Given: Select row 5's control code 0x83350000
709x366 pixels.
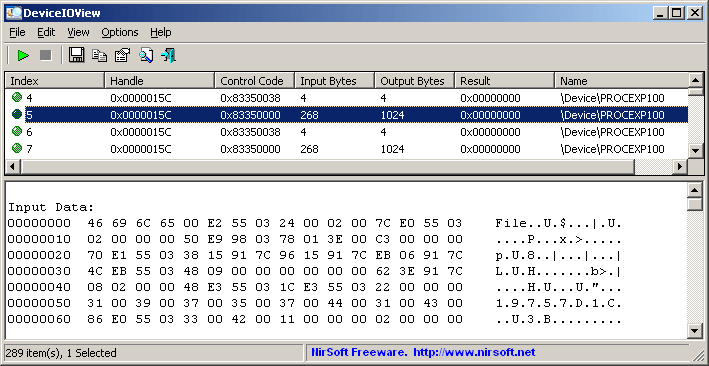Looking at the screenshot, I should tap(251, 115).
